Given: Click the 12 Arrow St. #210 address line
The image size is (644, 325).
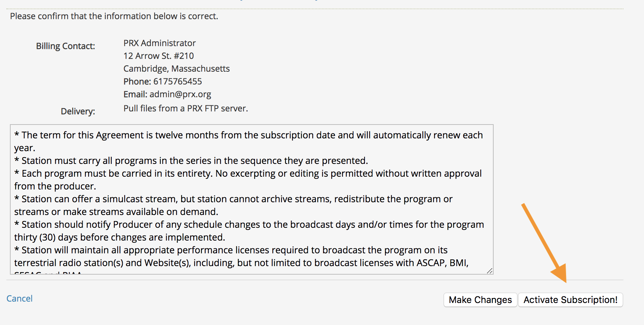Looking at the screenshot, I should coord(159,56).
